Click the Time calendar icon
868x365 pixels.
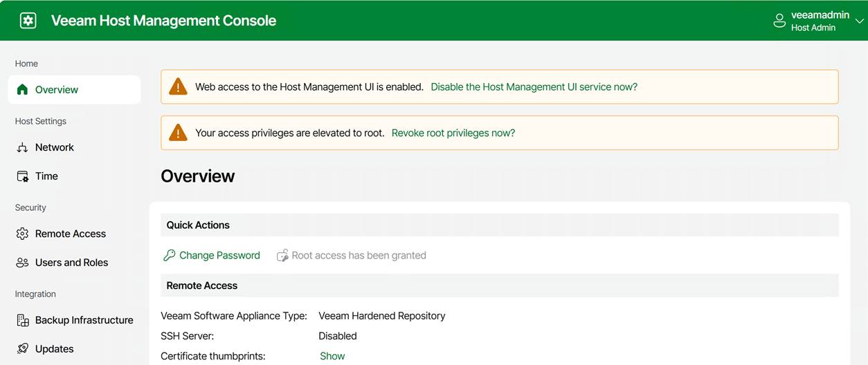pos(22,176)
